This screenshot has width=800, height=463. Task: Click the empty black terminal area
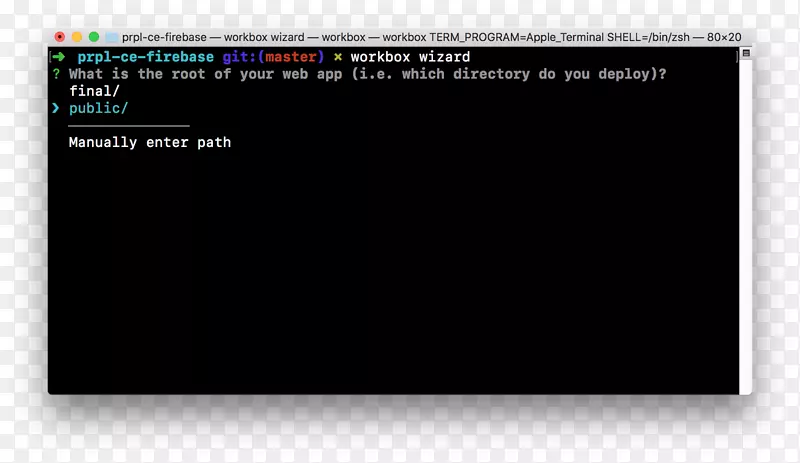400,280
